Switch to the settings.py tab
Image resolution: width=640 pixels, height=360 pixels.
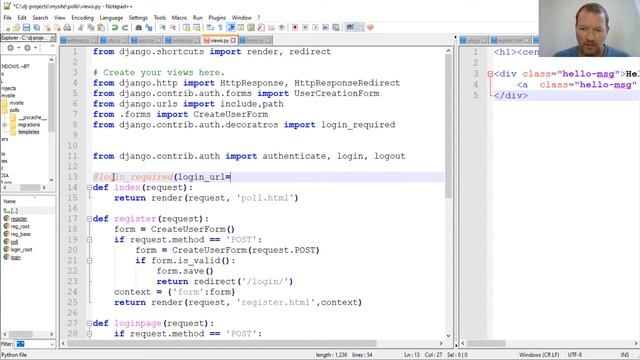pos(79,40)
